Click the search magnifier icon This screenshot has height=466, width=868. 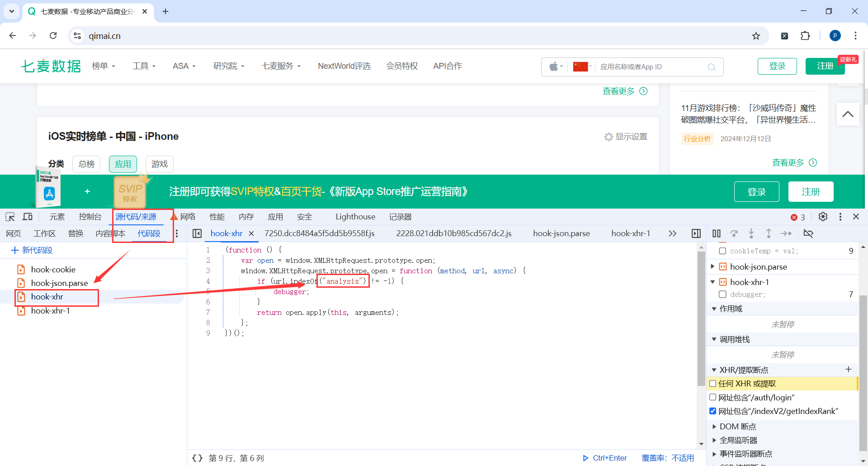712,67
